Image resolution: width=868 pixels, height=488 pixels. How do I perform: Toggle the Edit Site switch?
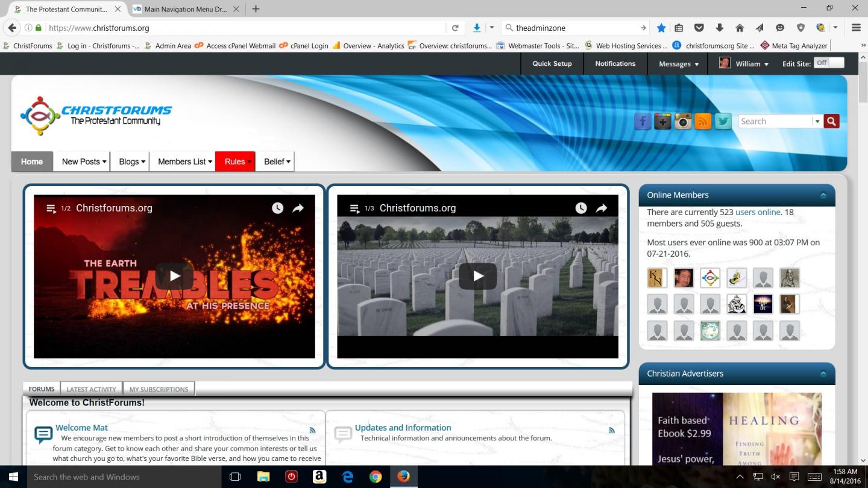[829, 63]
